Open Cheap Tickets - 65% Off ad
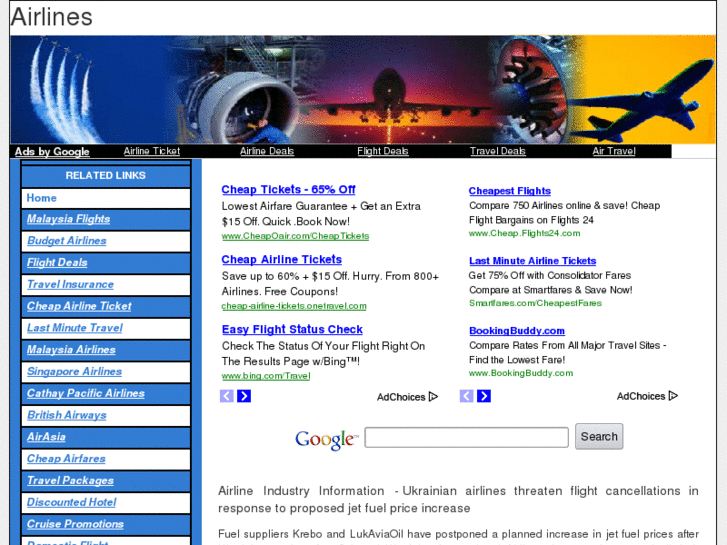This screenshot has height=545, width=727. [x=288, y=190]
